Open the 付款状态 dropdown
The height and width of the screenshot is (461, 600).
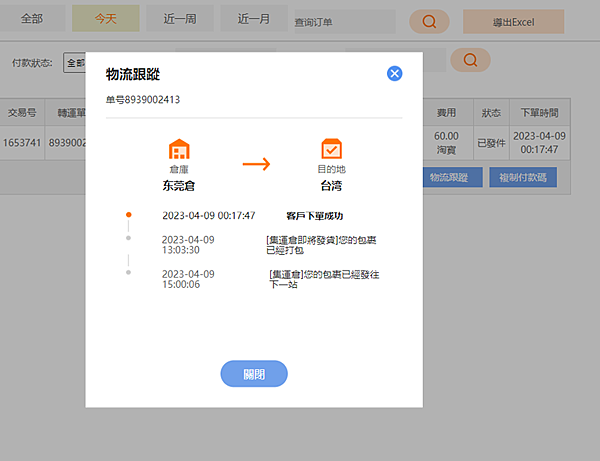point(75,63)
